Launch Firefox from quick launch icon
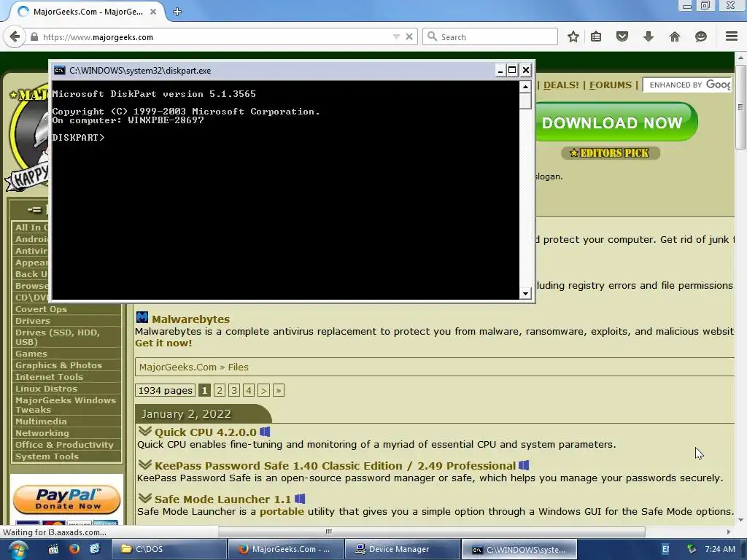 [74, 549]
